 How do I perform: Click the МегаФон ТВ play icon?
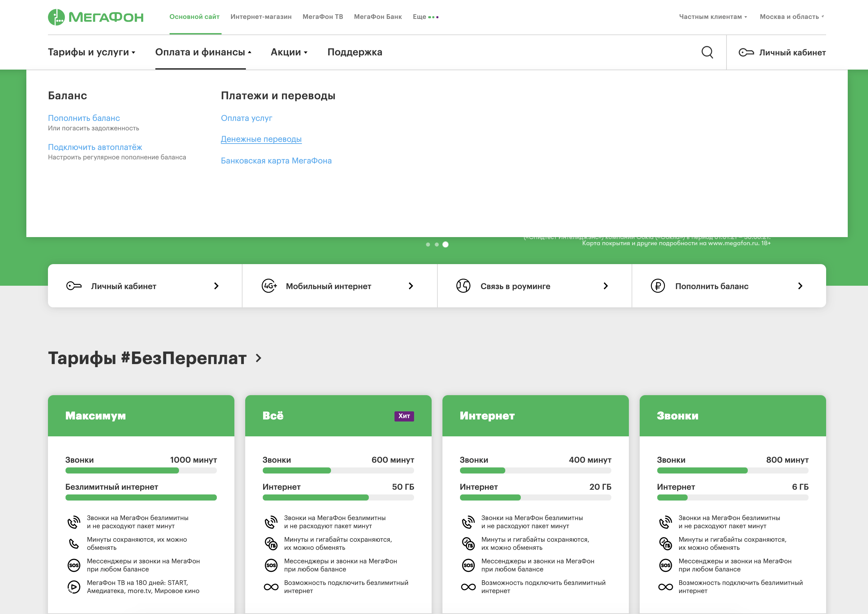point(74,587)
